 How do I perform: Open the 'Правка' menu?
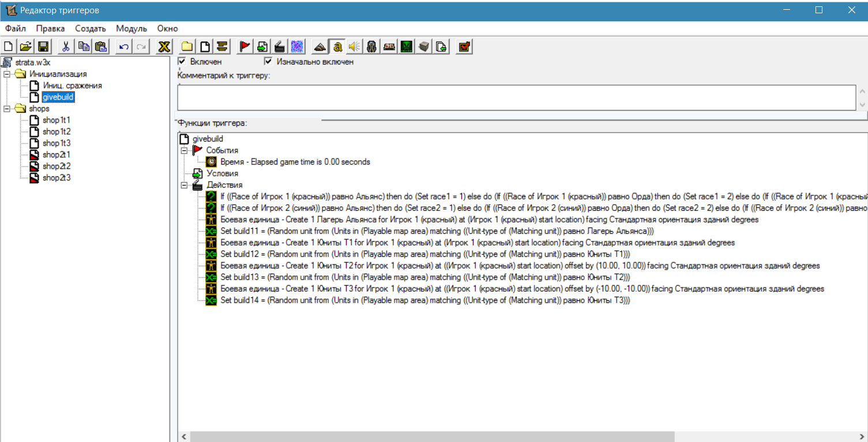coord(50,28)
